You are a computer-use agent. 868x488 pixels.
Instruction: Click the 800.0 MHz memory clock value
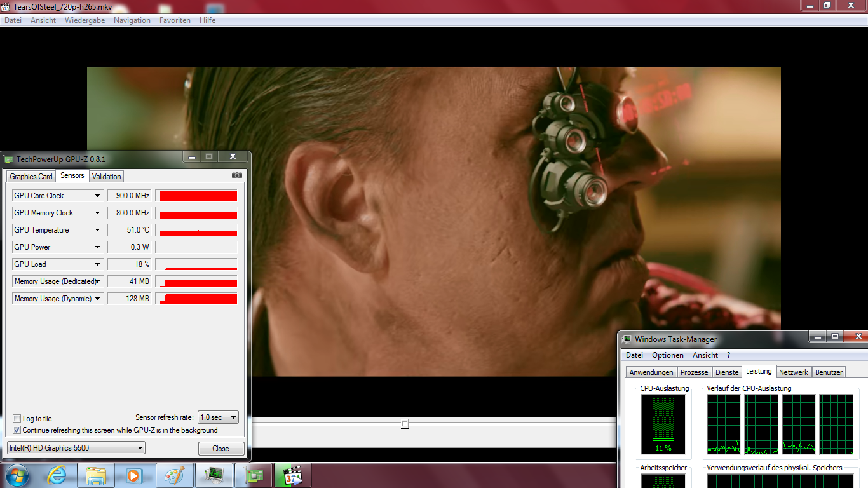(130, 213)
